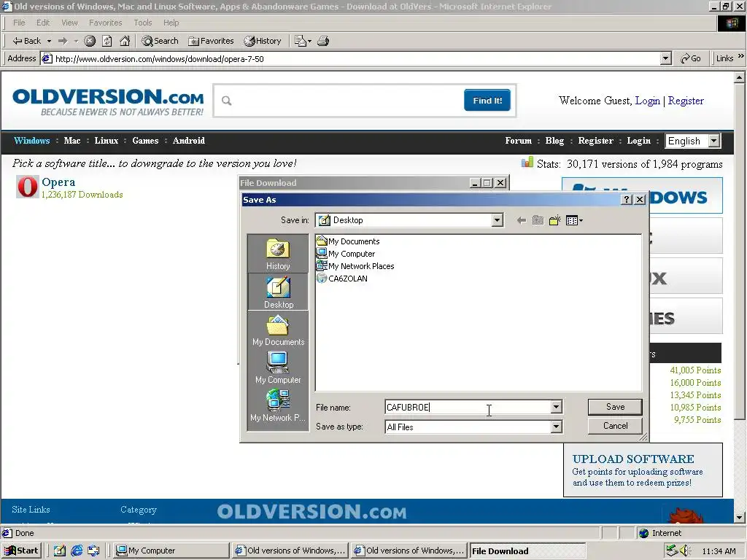Image resolution: width=747 pixels, height=560 pixels.
Task: Open the Favorites menu
Action: point(105,23)
